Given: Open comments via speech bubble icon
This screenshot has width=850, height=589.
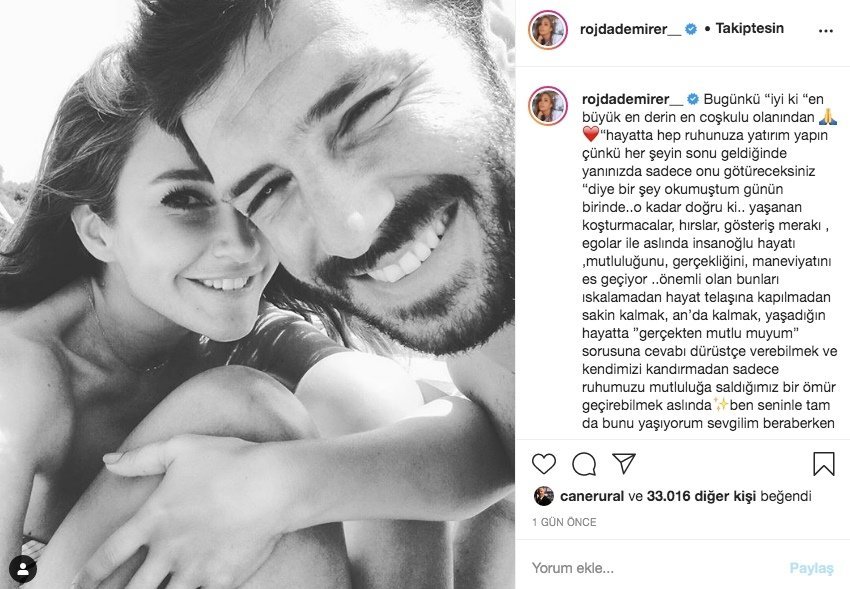Looking at the screenshot, I should pyautogui.click(x=584, y=464).
